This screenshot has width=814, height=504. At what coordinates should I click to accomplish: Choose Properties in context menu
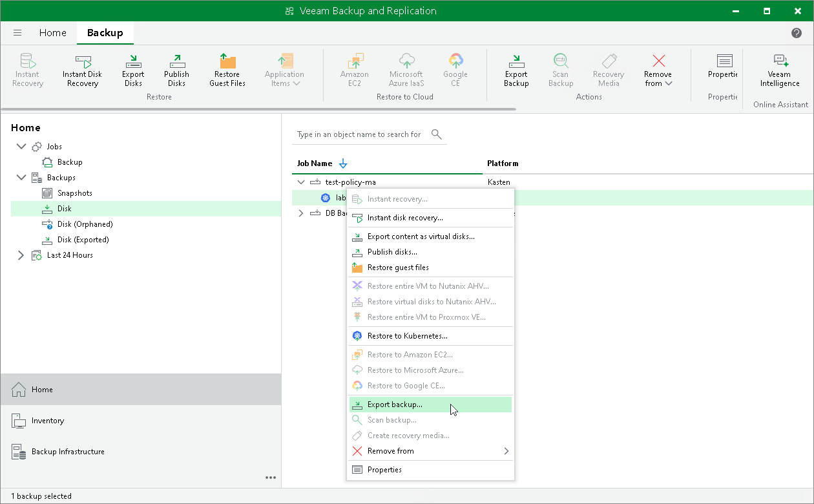pos(430,470)
